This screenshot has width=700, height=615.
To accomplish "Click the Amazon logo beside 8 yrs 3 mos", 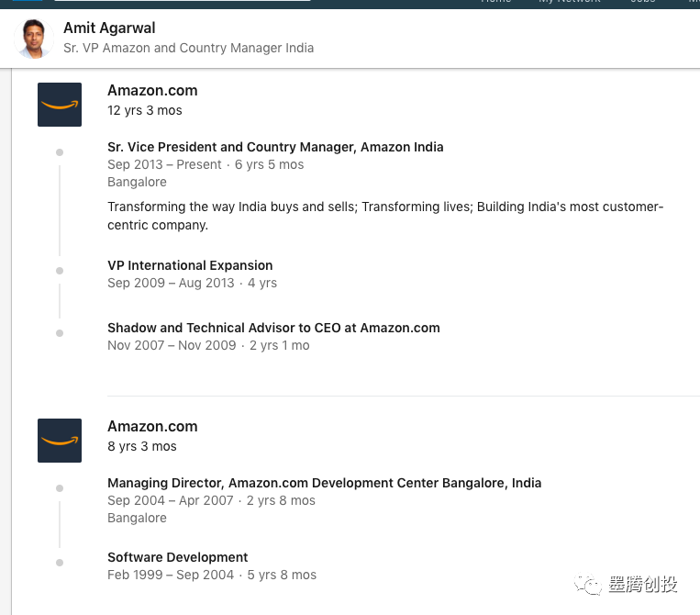I will tap(60, 441).
